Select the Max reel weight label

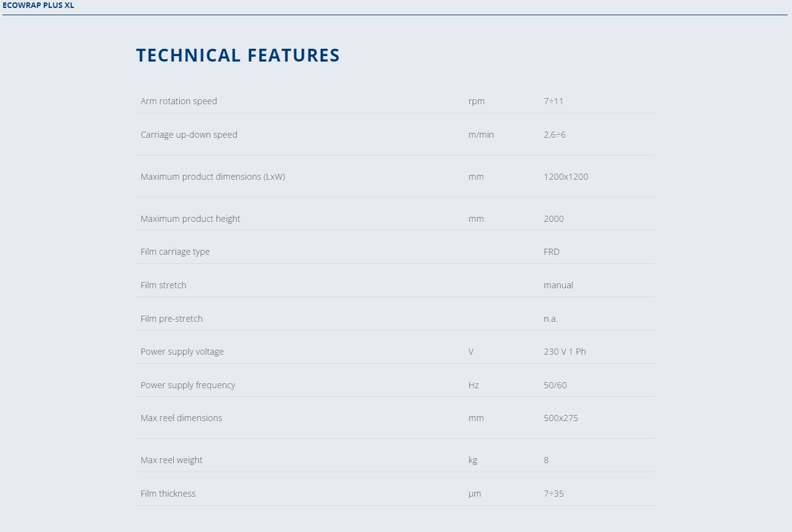click(171, 460)
